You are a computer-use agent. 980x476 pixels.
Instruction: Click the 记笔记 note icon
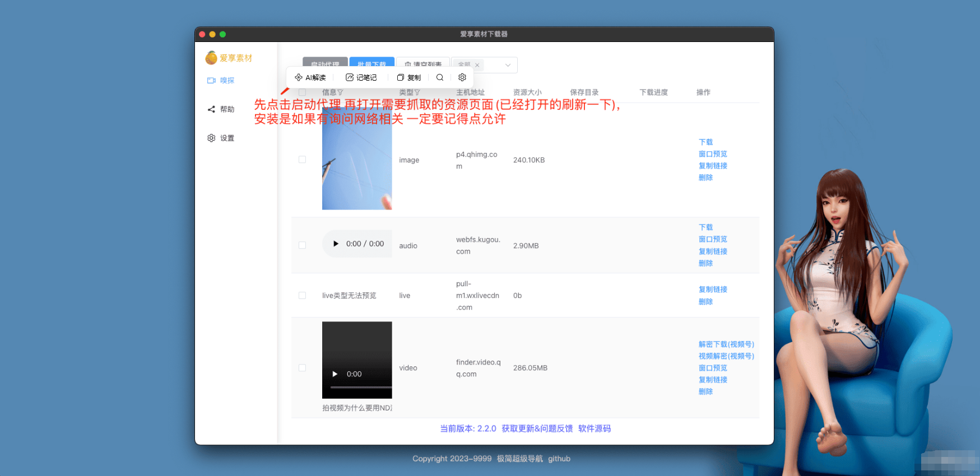[350, 77]
